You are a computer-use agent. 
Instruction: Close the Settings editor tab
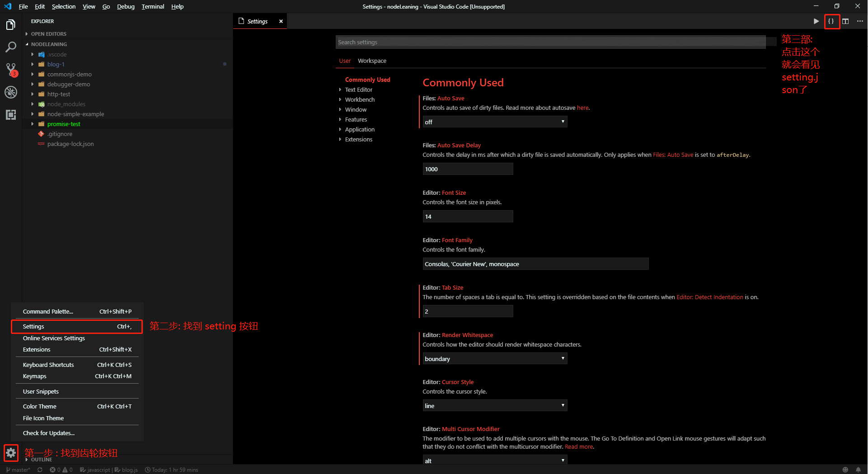click(x=281, y=21)
